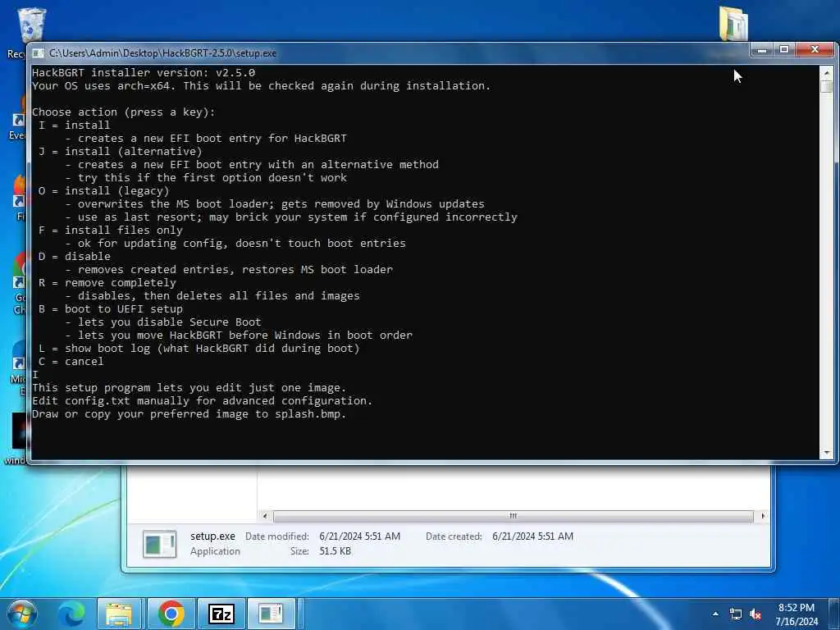The width and height of the screenshot is (840, 630).
Task: Launch Microsoft Edge from the taskbar
Action: click(x=71, y=614)
